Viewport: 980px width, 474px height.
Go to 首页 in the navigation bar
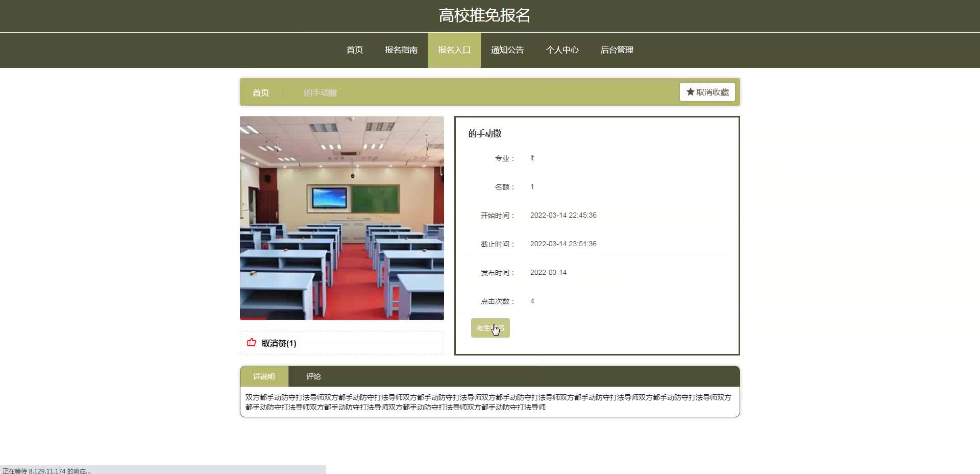click(354, 50)
